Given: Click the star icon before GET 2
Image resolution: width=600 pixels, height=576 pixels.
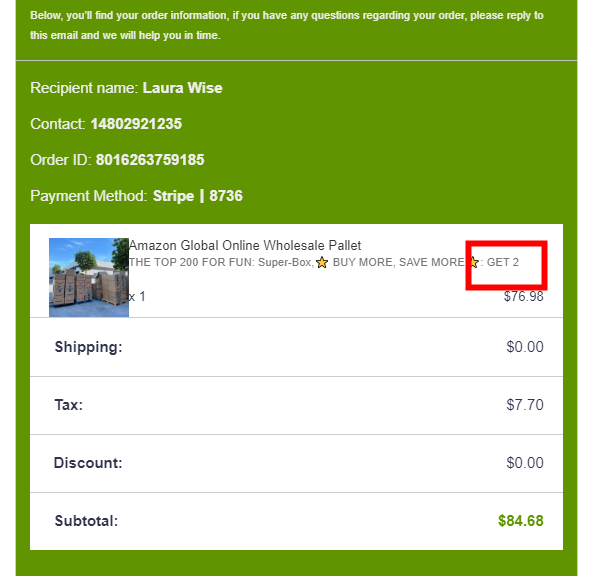Looking at the screenshot, I should click(474, 262).
